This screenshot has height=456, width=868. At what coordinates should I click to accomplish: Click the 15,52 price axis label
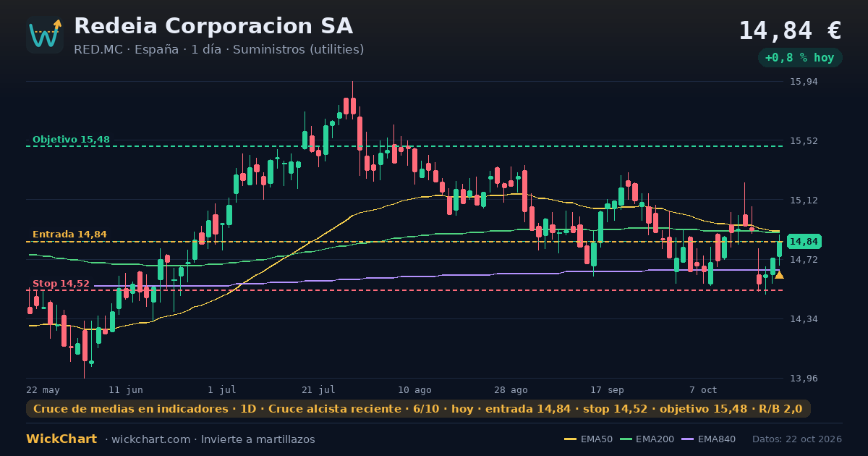coord(804,140)
